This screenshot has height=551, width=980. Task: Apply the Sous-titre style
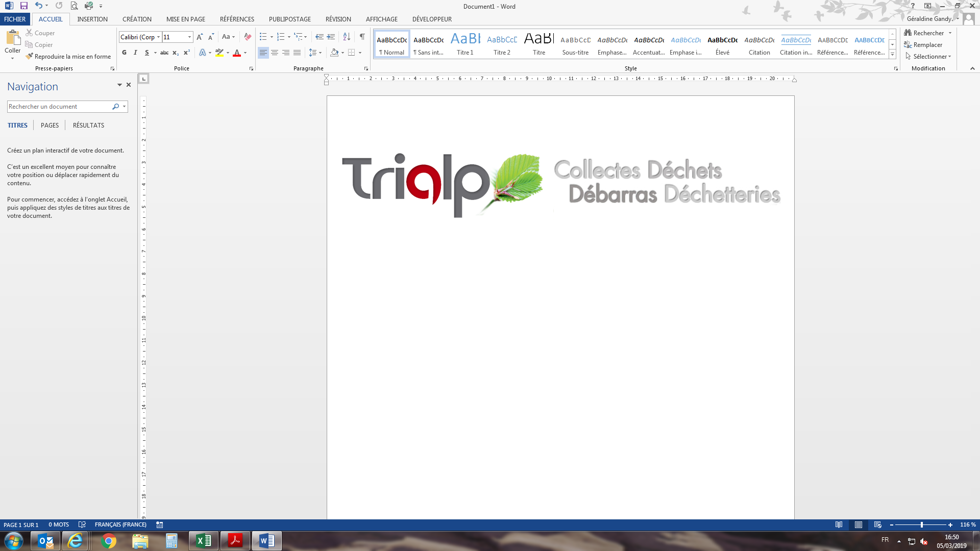pyautogui.click(x=575, y=44)
